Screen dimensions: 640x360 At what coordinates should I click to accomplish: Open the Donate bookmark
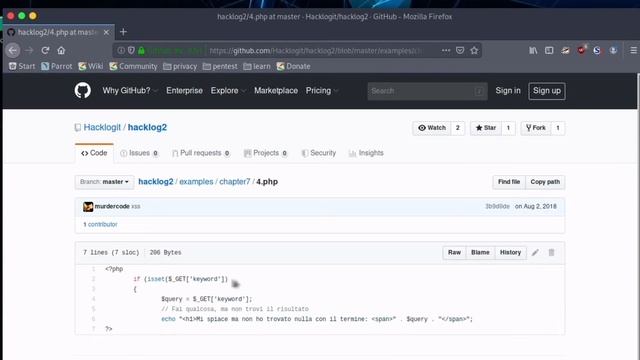pos(293,66)
